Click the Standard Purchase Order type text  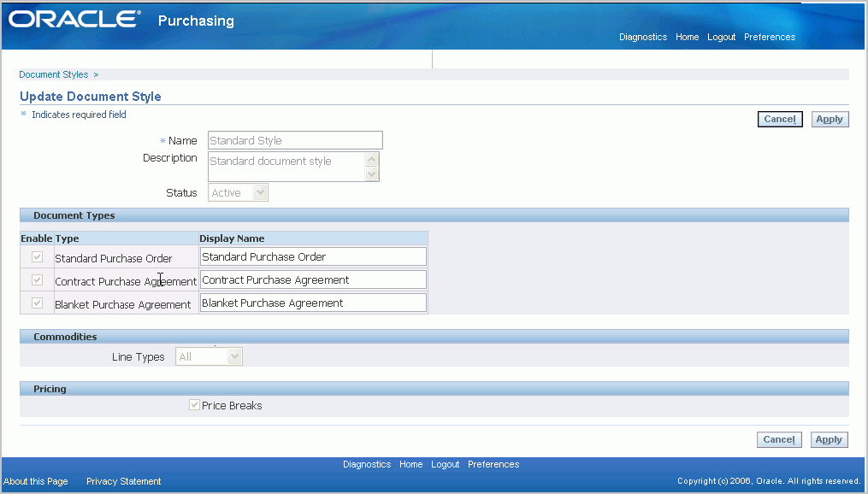[114, 258]
